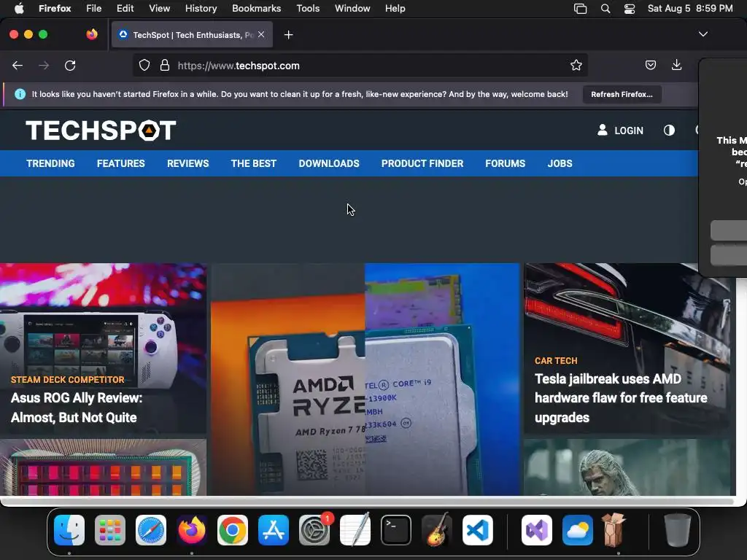Screen dimensions: 747x560
Task: Open the History menu in menu bar
Action: [x=201, y=9]
